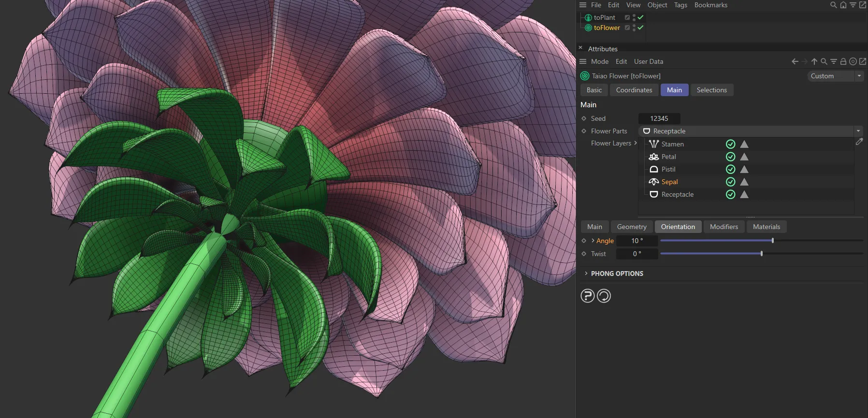Click the Taiao Flower header icon

point(585,76)
